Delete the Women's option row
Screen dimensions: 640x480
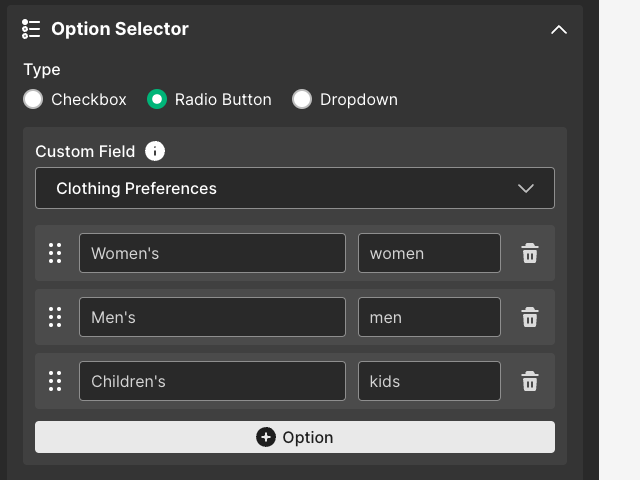pyautogui.click(x=530, y=253)
